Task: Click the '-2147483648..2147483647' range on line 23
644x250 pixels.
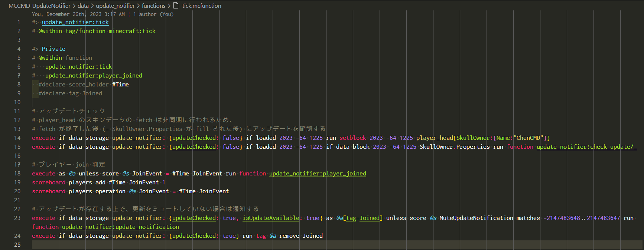Action: coord(582,218)
